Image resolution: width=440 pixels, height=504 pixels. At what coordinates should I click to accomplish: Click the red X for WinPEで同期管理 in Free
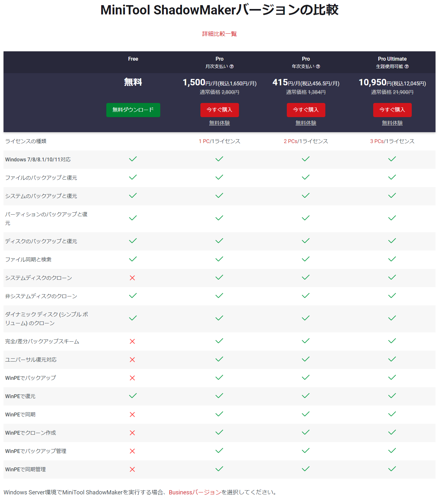132,469
